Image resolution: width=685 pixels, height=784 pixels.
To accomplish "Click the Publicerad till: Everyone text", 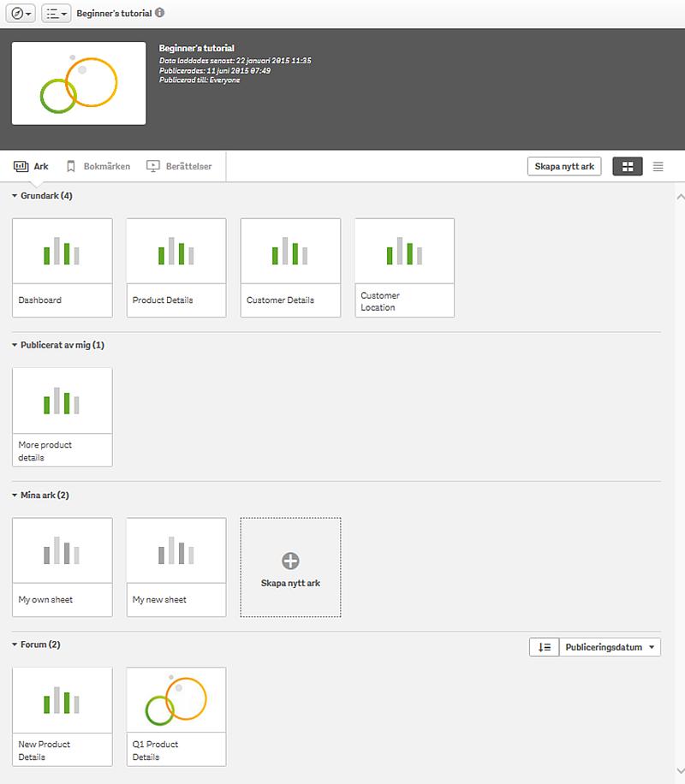I will [x=200, y=80].
